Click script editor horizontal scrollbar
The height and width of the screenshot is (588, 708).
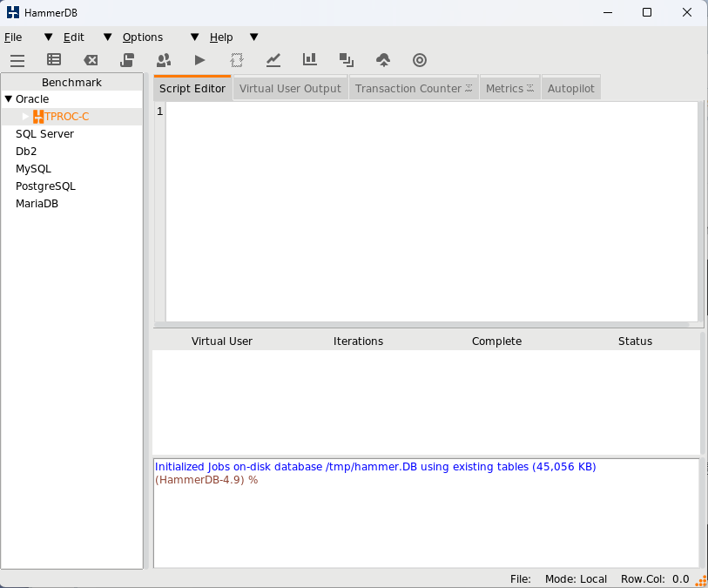click(x=421, y=325)
